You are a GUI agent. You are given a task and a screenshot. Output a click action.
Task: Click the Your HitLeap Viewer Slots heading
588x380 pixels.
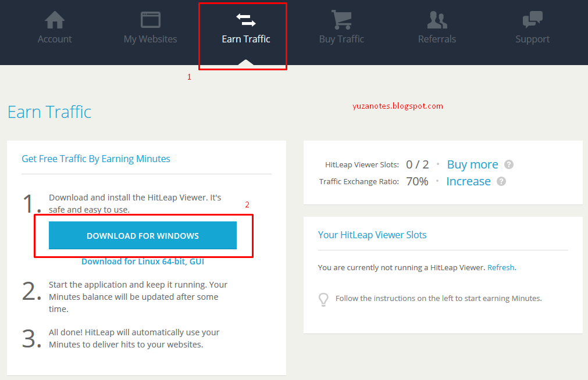tap(372, 235)
